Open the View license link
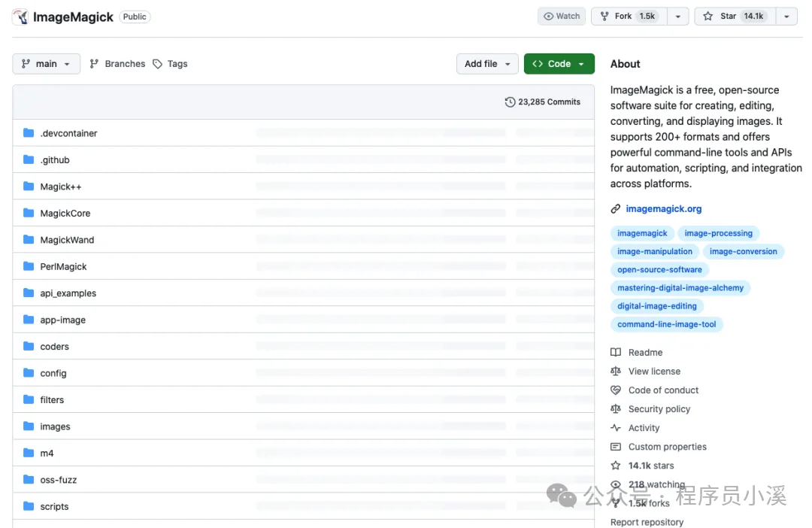Image resolution: width=812 pixels, height=528 pixels. tap(654, 372)
